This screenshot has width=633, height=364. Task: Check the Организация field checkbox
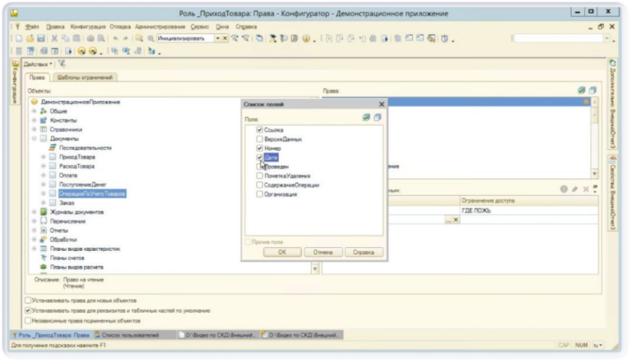260,194
